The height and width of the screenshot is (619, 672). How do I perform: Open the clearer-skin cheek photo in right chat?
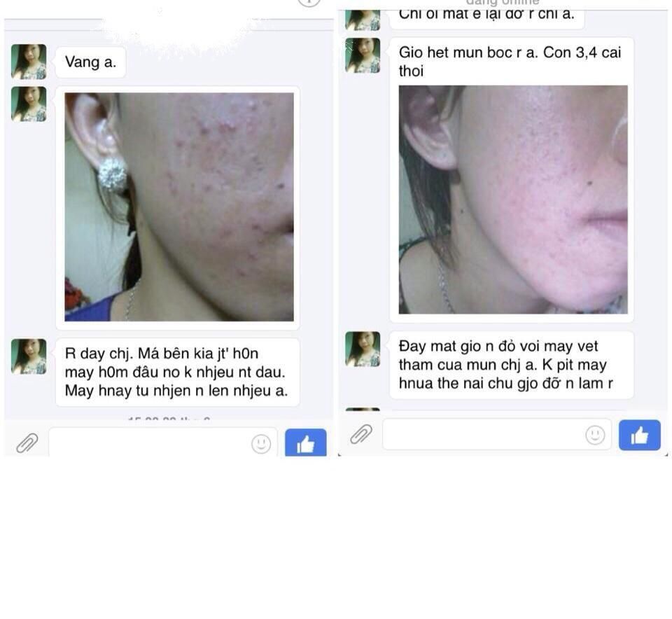513,200
